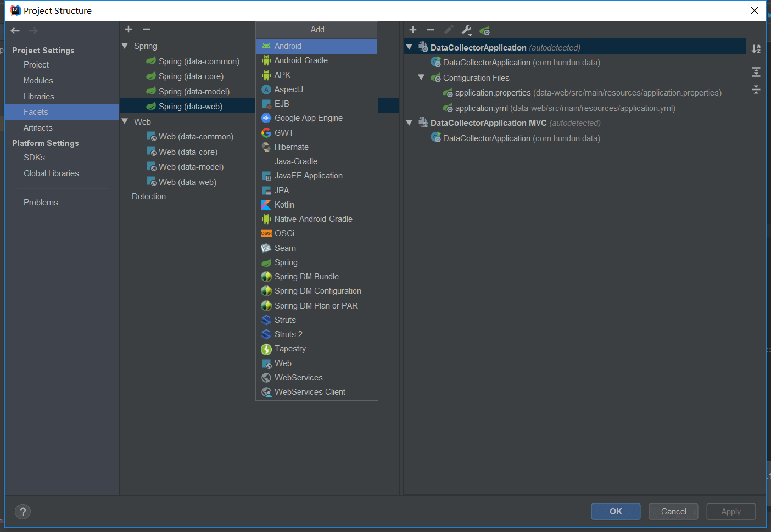The width and height of the screenshot is (771, 532).
Task: Select Web (data-web) facet
Action: (181, 182)
